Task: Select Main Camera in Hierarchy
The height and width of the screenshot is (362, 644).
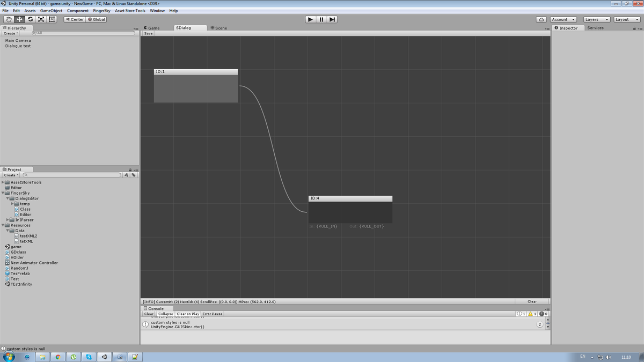Action: [x=18, y=41]
